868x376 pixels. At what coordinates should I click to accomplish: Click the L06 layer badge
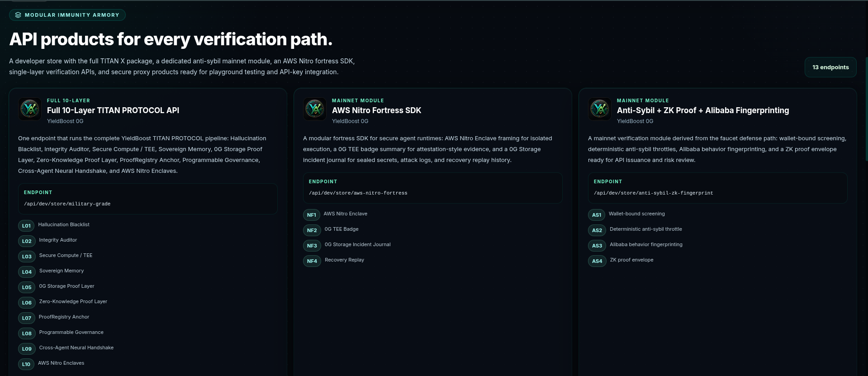[x=27, y=303]
